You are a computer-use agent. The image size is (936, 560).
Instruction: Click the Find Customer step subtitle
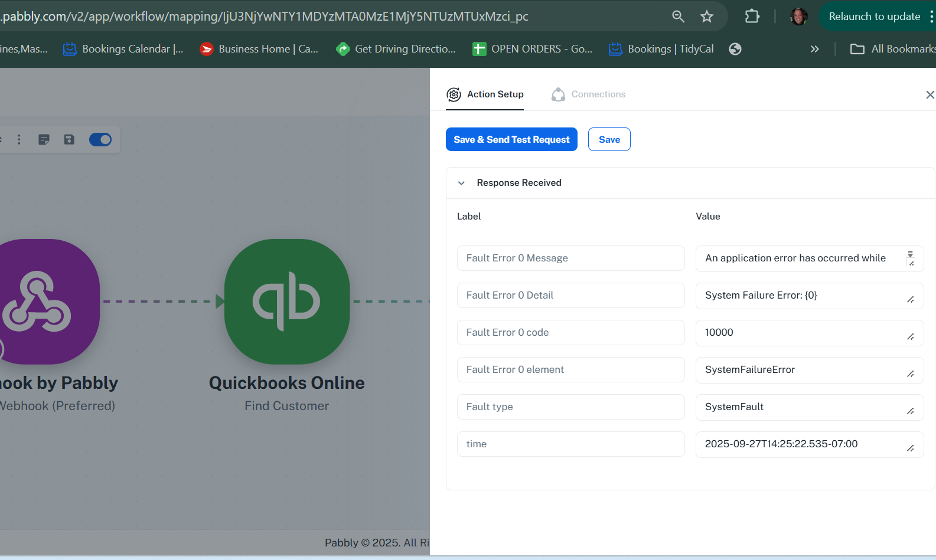287,406
